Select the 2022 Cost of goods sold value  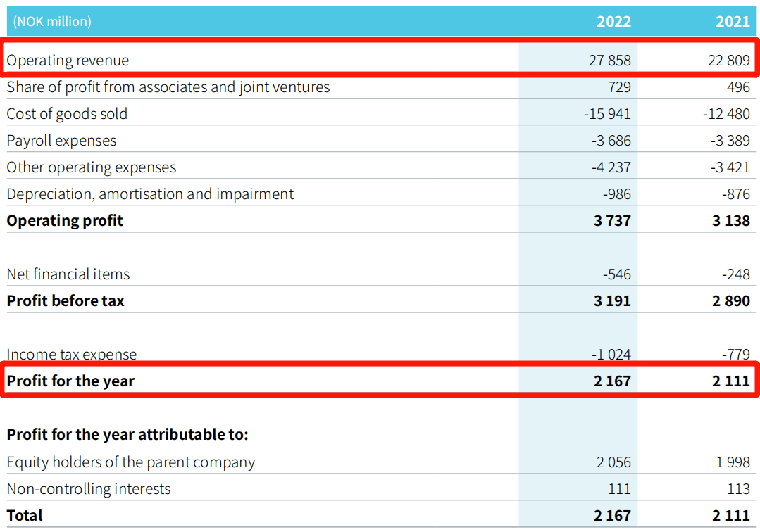pos(607,114)
